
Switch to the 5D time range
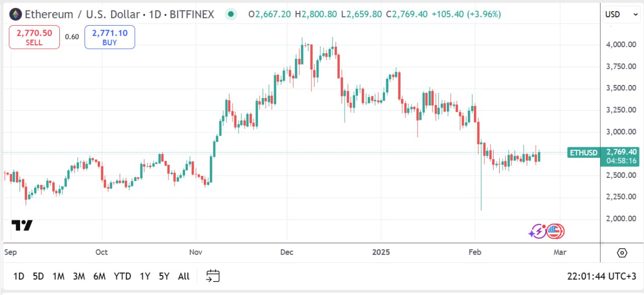[x=38, y=276]
